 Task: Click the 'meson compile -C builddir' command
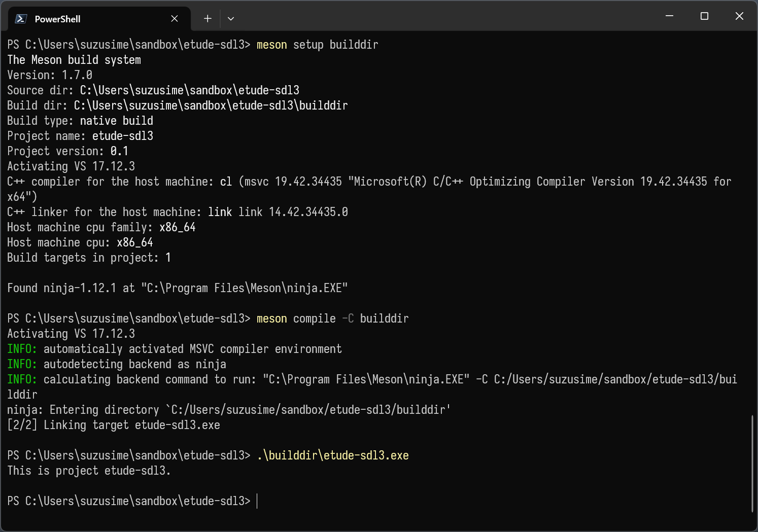click(332, 318)
